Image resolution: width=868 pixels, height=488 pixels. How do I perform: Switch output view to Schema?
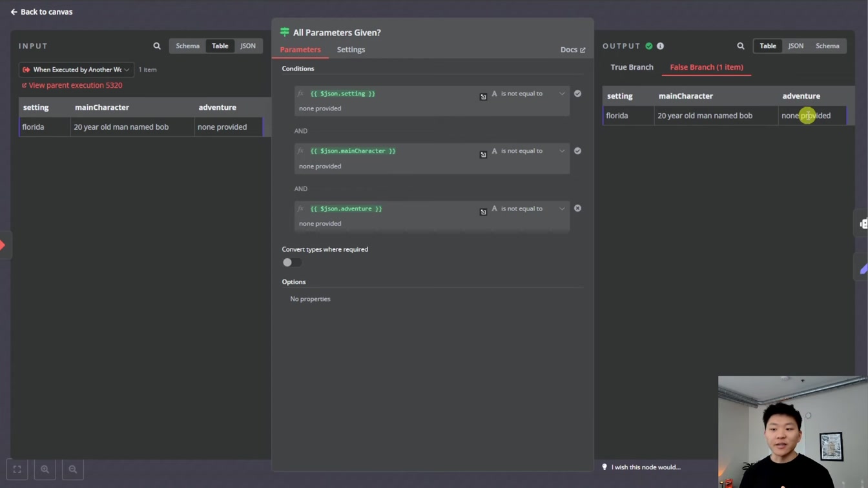(827, 46)
